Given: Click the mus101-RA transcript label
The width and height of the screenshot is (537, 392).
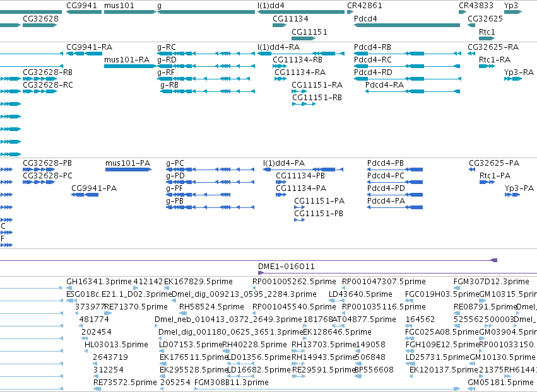Looking at the screenshot, I should click(x=127, y=59).
